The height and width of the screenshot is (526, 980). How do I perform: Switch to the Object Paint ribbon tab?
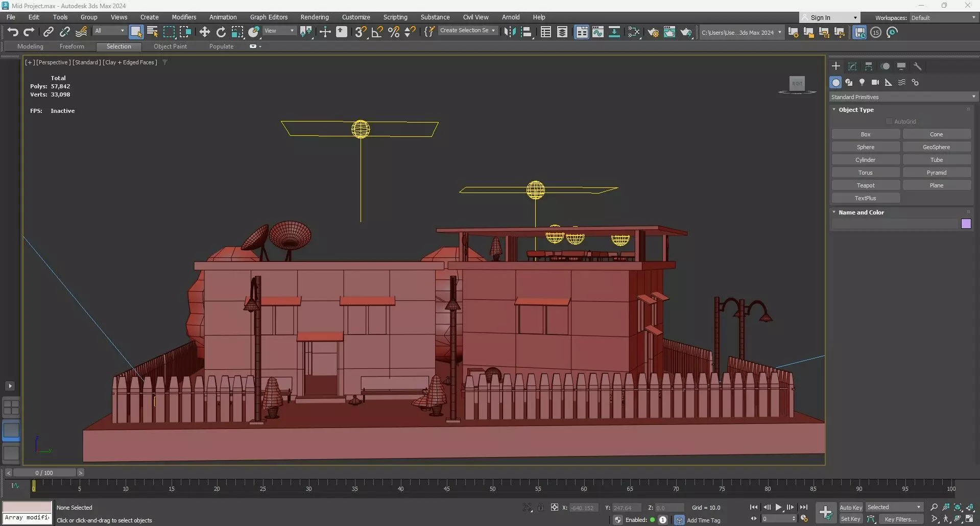170,46
